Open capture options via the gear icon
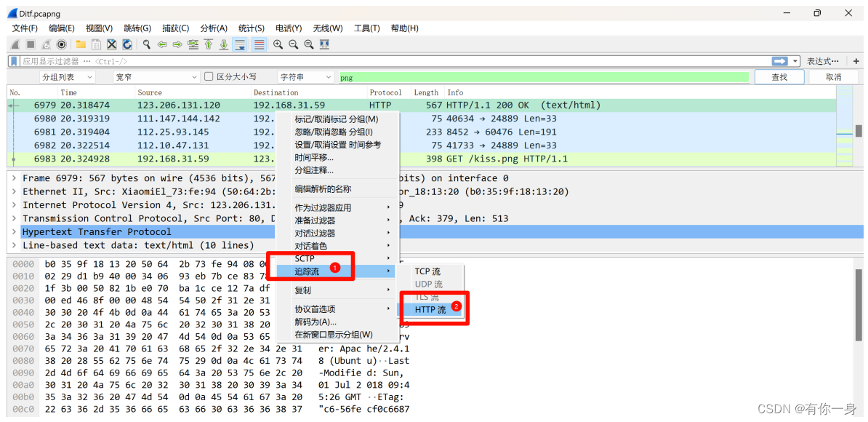 click(x=61, y=44)
